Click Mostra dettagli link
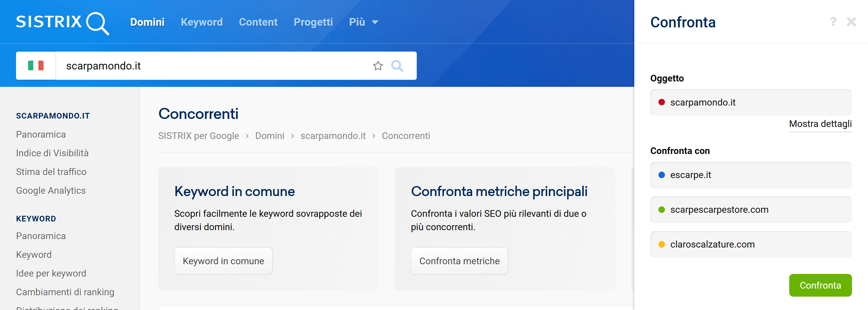868x310 pixels. 820,124
